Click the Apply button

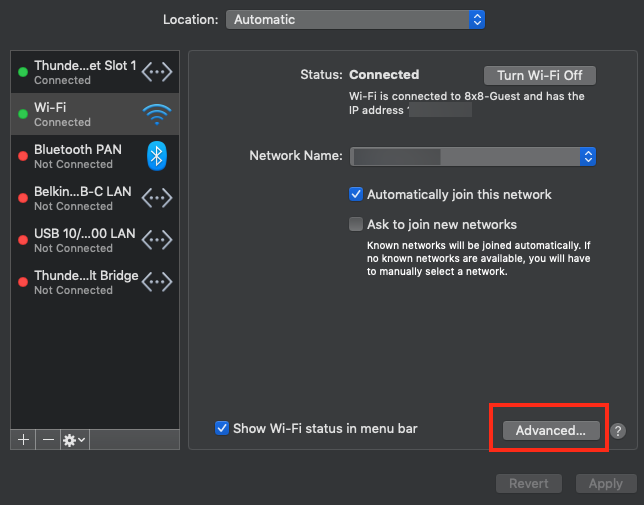click(605, 484)
